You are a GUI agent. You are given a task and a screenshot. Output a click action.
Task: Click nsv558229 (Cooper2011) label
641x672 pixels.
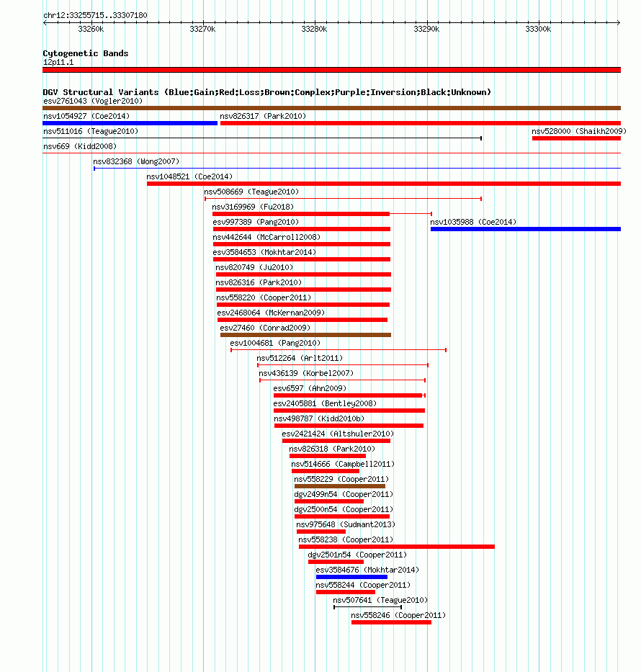pyautogui.click(x=341, y=479)
